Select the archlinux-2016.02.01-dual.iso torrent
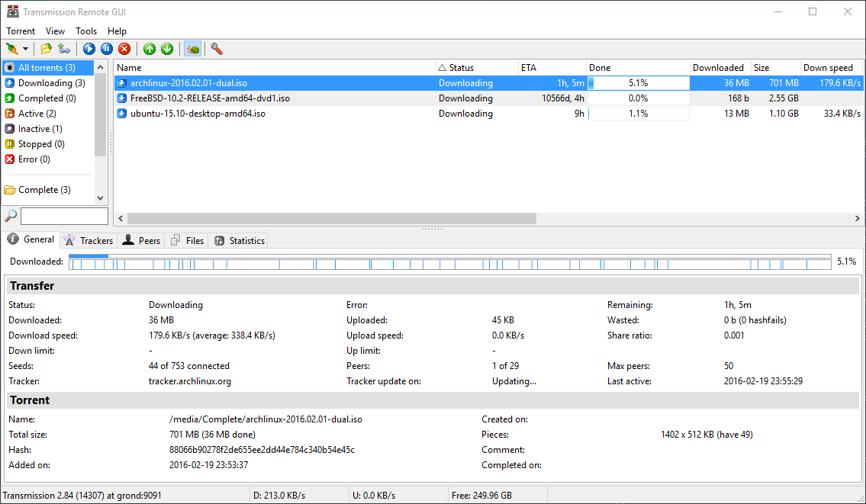Image resolution: width=866 pixels, height=504 pixels. click(488, 83)
